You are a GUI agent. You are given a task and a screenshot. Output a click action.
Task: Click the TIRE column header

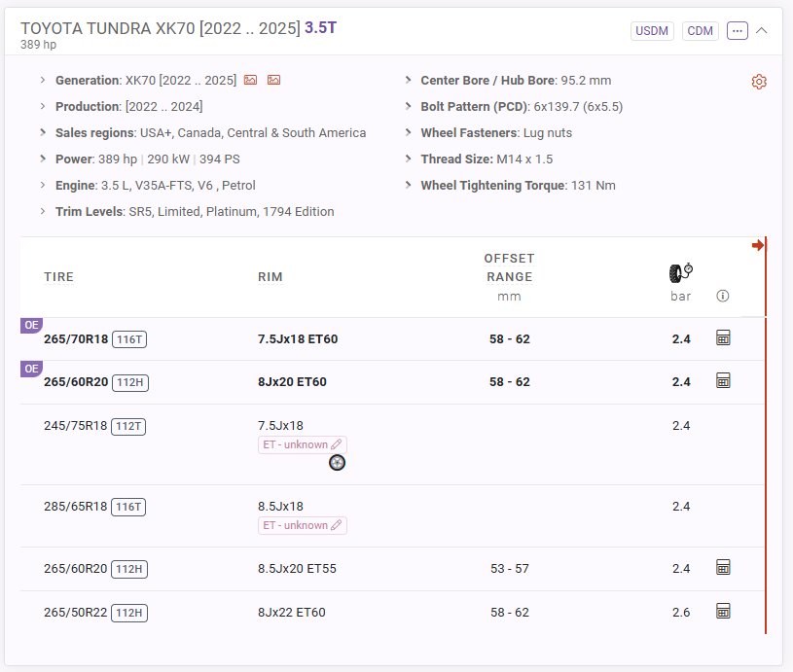[58, 277]
